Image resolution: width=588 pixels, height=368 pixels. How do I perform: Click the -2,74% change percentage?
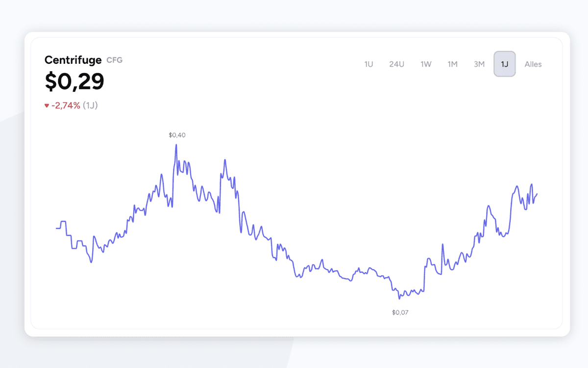(66, 105)
